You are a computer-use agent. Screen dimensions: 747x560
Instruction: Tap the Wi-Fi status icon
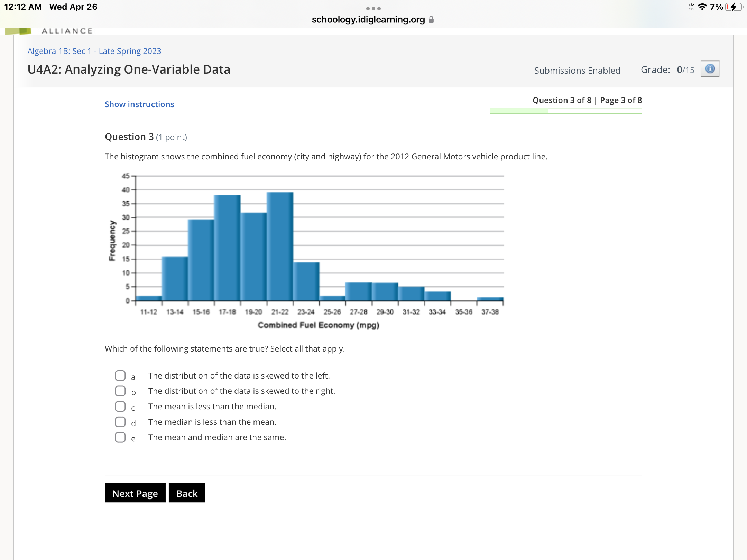pyautogui.click(x=702, y=7)
